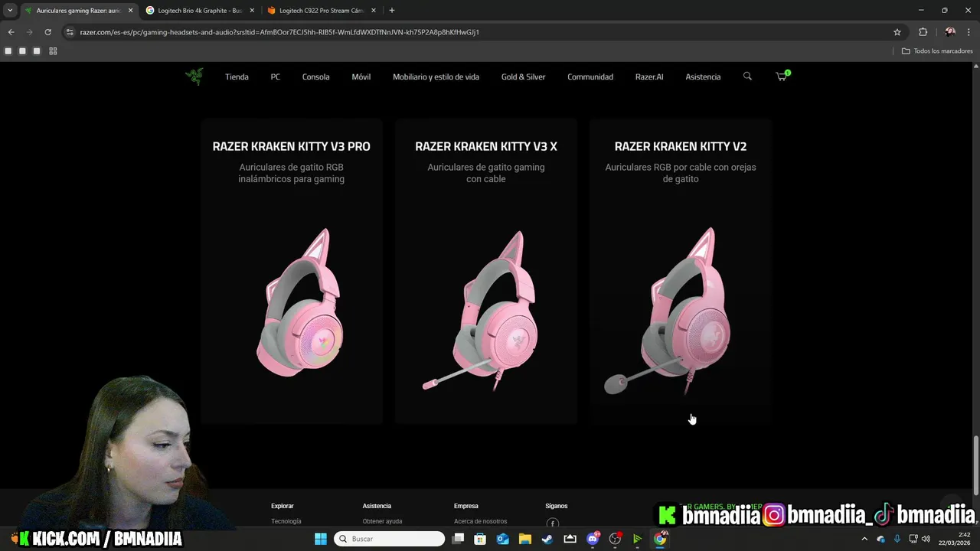The height and width of the screenshot is (551, 980).
Task: Open the OneDrive cloud icon in the tray
Action: (x=880, y=539)
